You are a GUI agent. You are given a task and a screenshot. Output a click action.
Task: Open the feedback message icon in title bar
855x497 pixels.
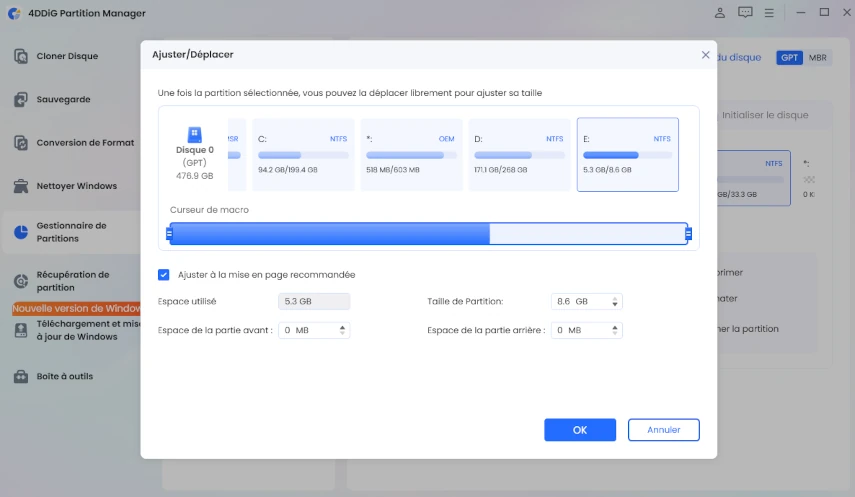pyautogui.click(x=745, y=13)
